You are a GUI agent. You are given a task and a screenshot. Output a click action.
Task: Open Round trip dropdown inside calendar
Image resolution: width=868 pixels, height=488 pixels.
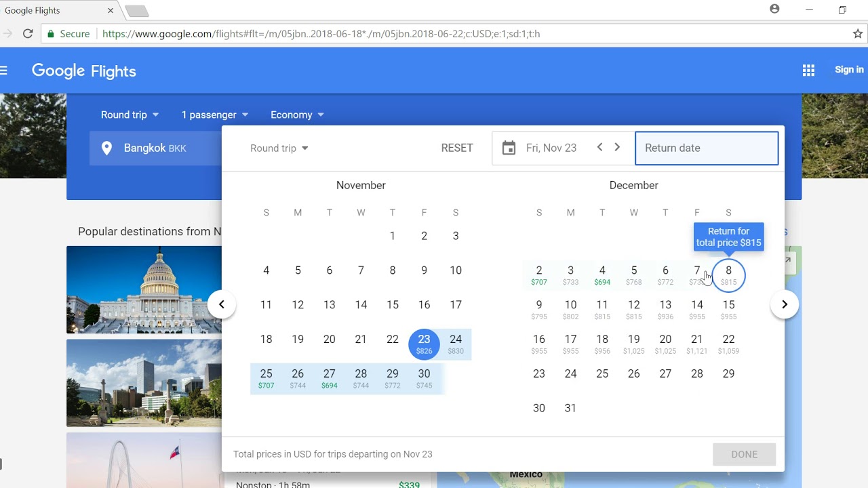point(279,148)
